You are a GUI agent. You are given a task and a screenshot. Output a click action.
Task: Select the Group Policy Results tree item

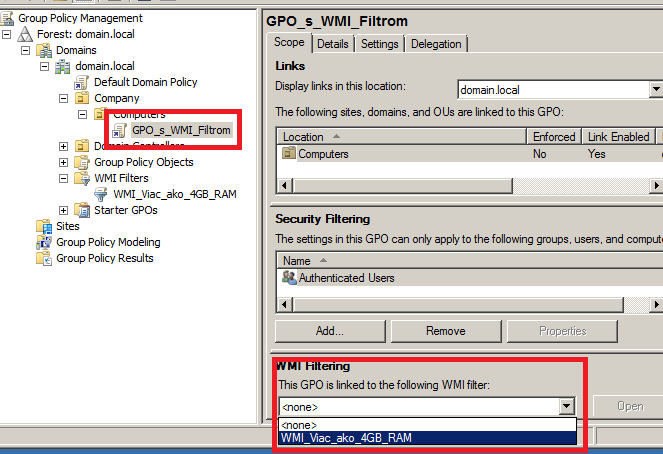click(104, 258)
